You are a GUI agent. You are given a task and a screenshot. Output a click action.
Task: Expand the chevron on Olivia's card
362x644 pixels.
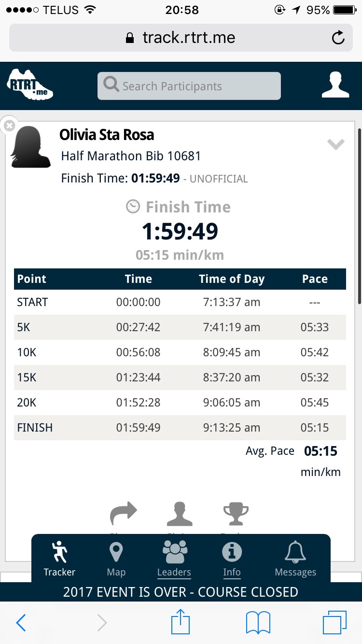335,144
